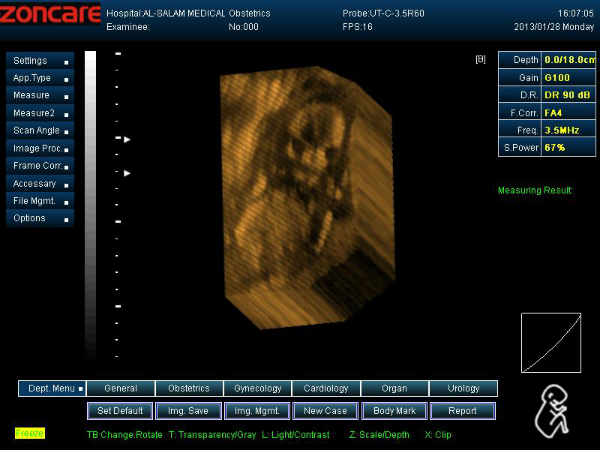This screenshot has height=450, width=600.
Task: Click the [B] mode indicator
Action: (x=480, y=59)
